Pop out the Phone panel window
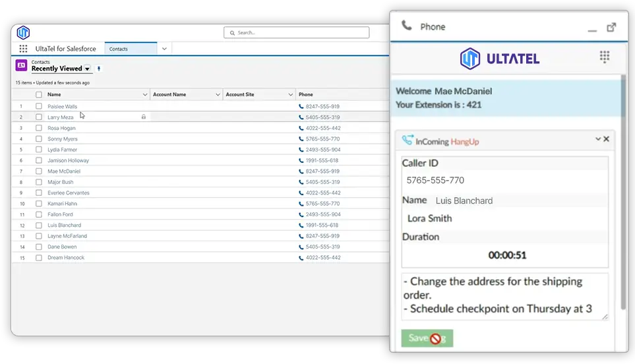 (611, 27)
